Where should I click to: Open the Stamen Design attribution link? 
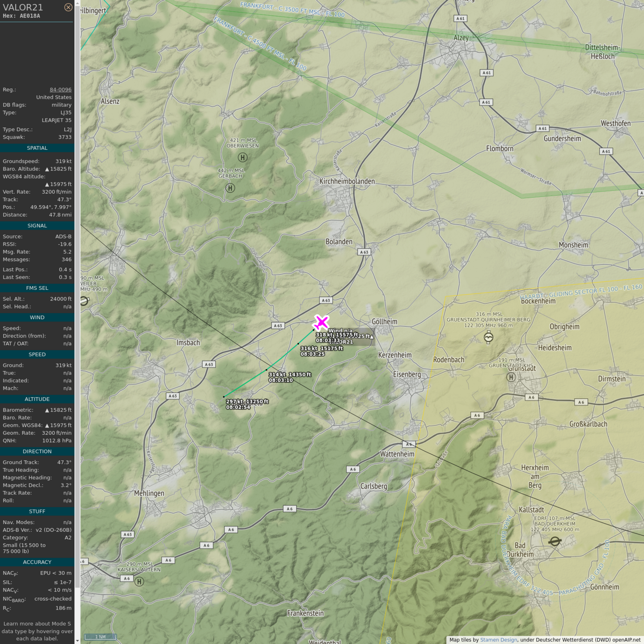click(x=498, y=640)
